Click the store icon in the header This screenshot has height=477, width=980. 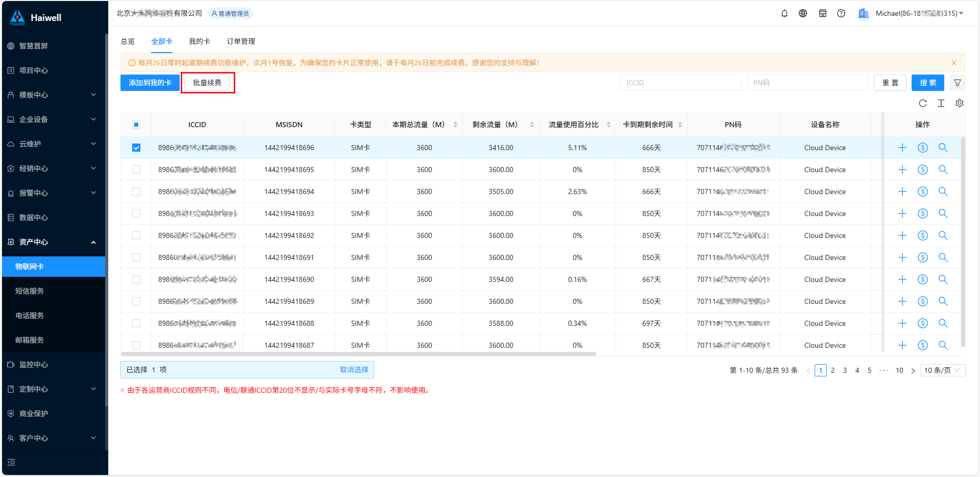[823, 13]
